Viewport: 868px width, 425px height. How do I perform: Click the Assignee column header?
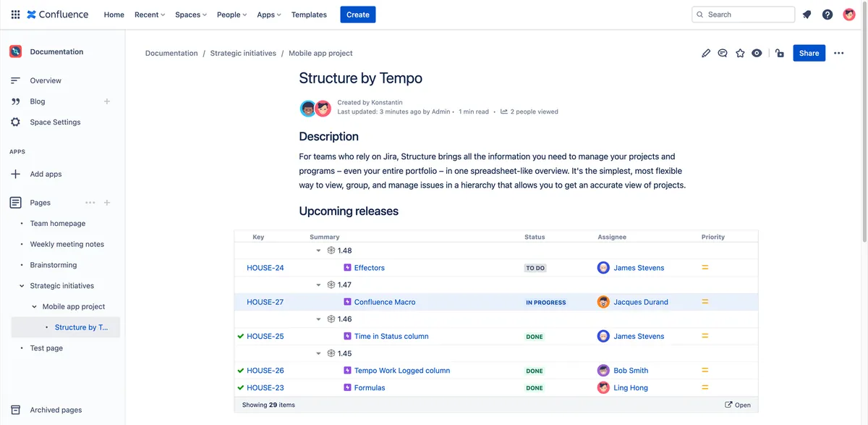(612, 237)
